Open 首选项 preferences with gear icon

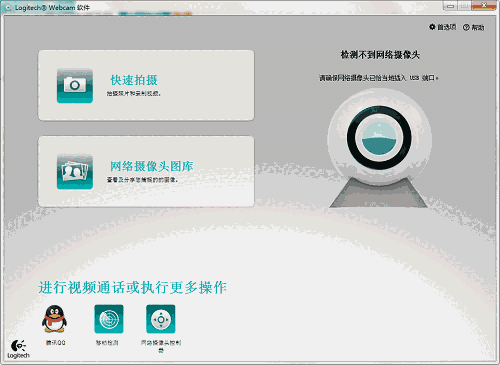442,27
